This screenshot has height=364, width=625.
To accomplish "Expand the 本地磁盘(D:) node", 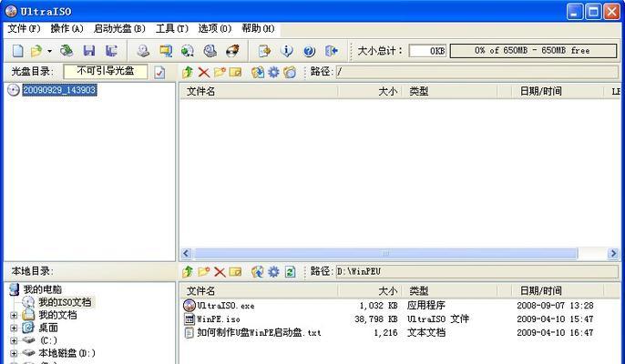I will (x=14, y=354).
